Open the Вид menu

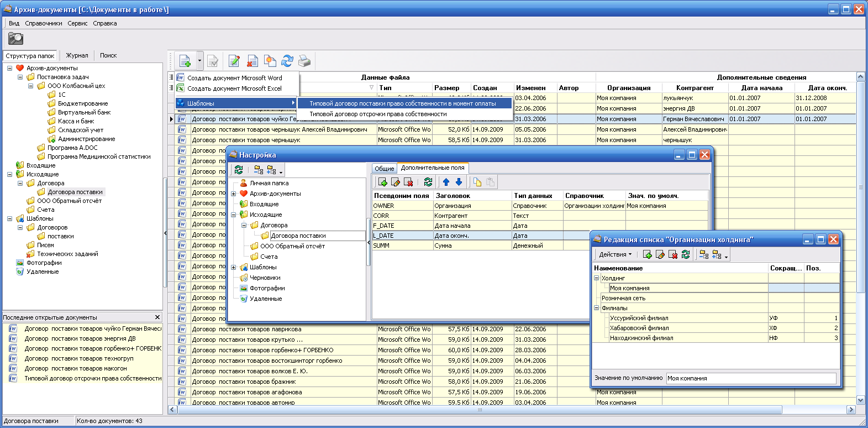14,23
